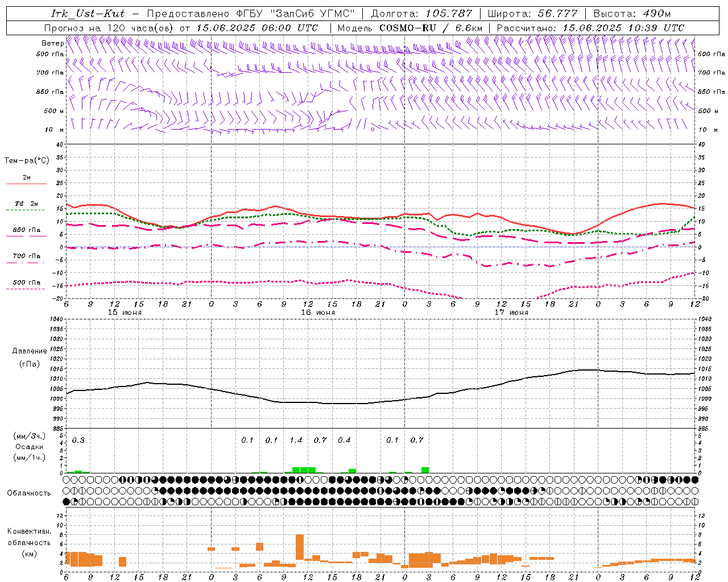Select the 0.3 precipitation total value
This screenshot has height=582, width=728.
(78, 440)
